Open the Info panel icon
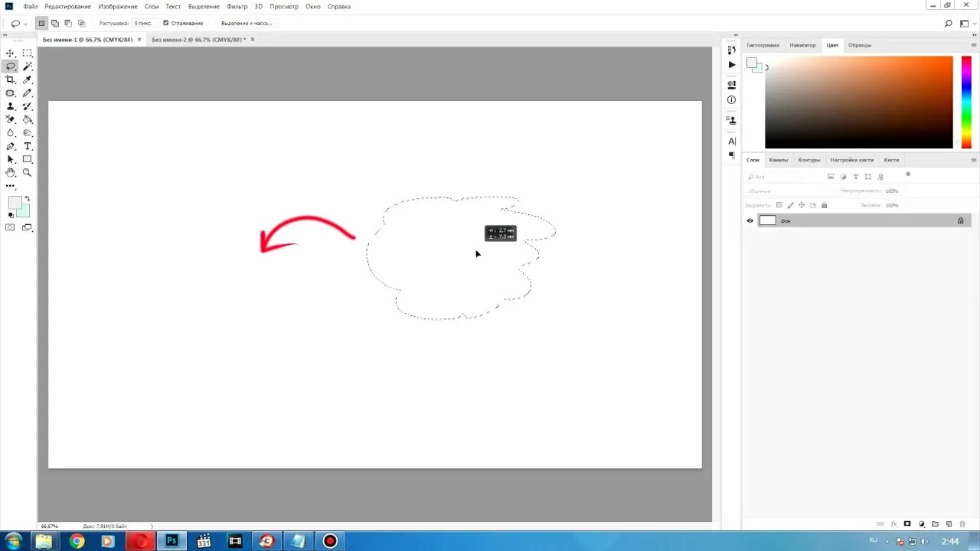The image size is (980, 551). (x=732, y=99)
